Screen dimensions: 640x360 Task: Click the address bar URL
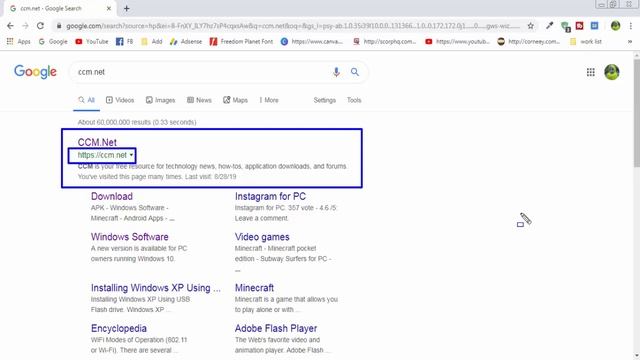(293, 26)
